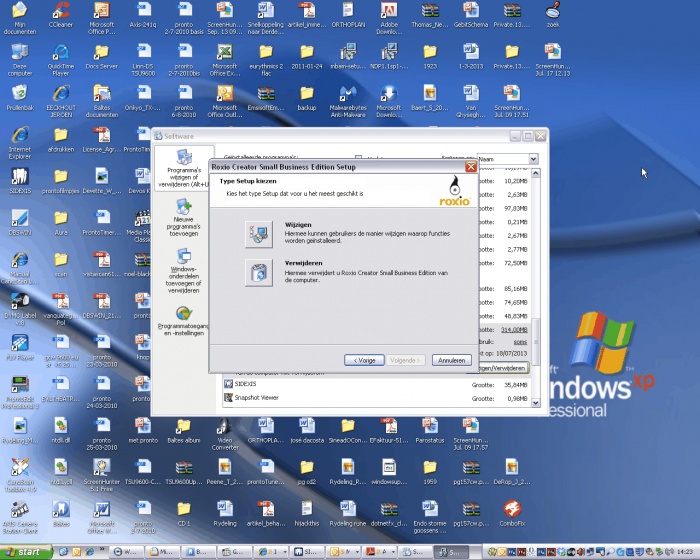Select DYMO Label v.8 desktop icon
Viewport: 700px width, 560px height.
coord(20,309)
